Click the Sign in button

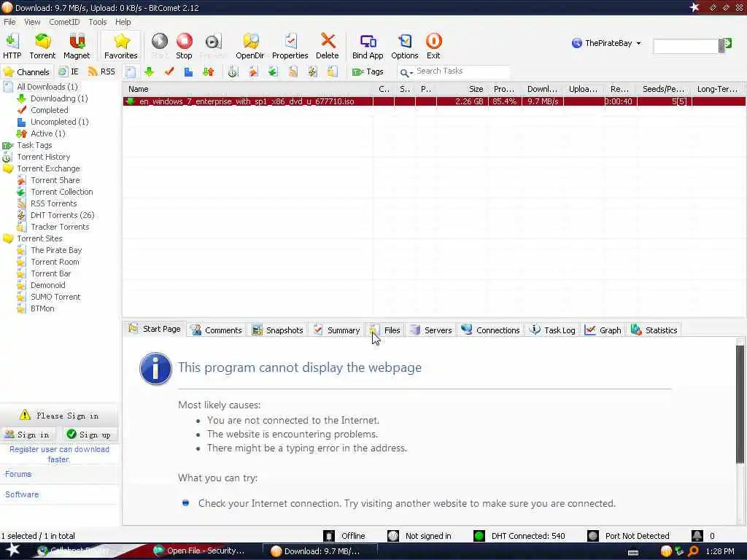[x=27, y=435]
